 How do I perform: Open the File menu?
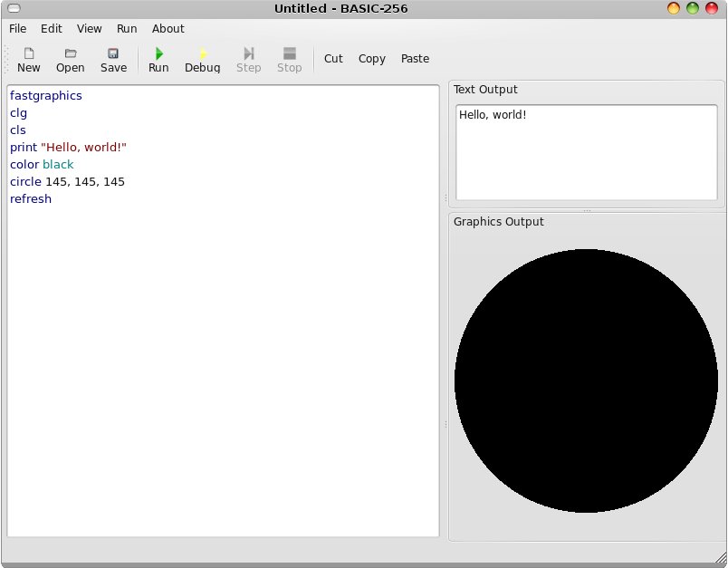pos(17,28)
